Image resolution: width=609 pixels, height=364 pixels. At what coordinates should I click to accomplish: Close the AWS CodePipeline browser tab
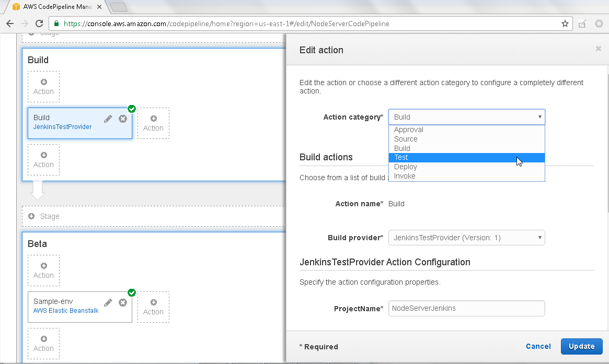99,7
